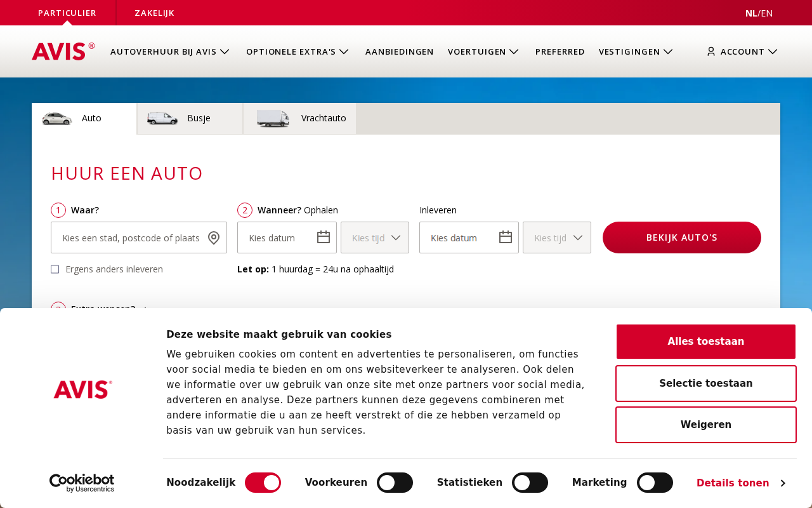
Task: Open the pickup date calendar icon
Action: 324,237
